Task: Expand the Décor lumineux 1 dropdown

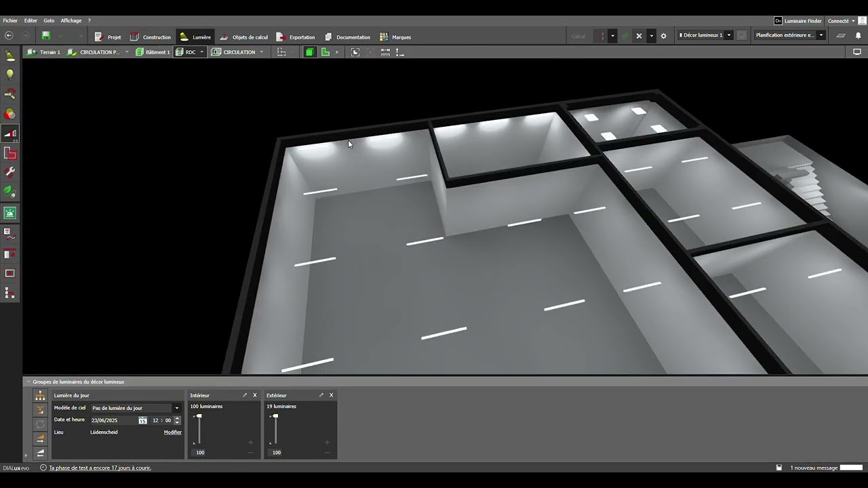Action: click(x=730, y=35)
